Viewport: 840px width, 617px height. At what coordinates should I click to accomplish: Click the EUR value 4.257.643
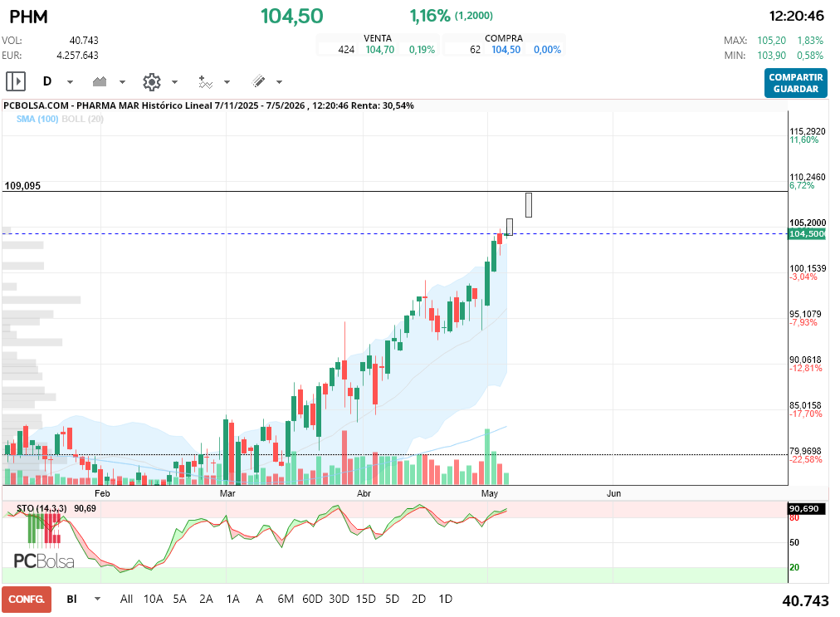point(78,56)
